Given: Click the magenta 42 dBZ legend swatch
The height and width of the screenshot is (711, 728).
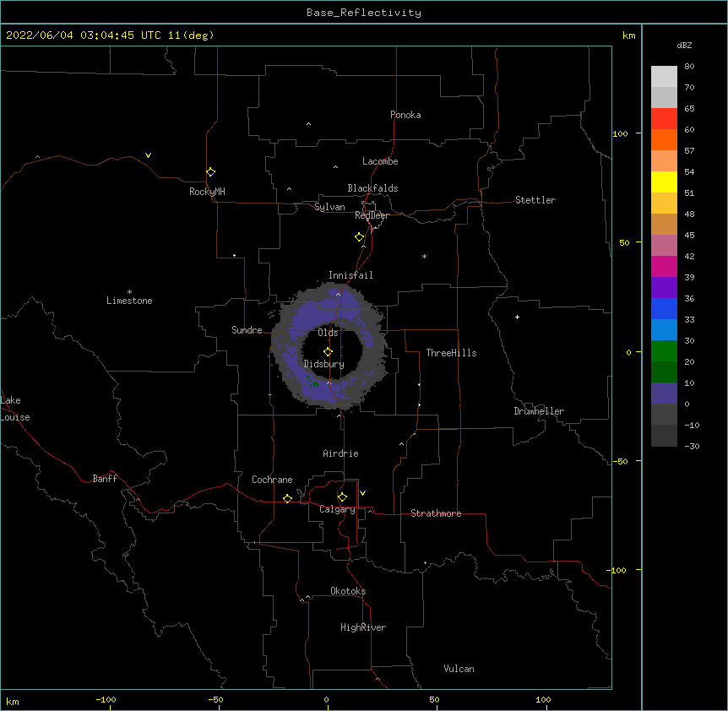Looking at the screenshot, I should [x=664, y=266].
